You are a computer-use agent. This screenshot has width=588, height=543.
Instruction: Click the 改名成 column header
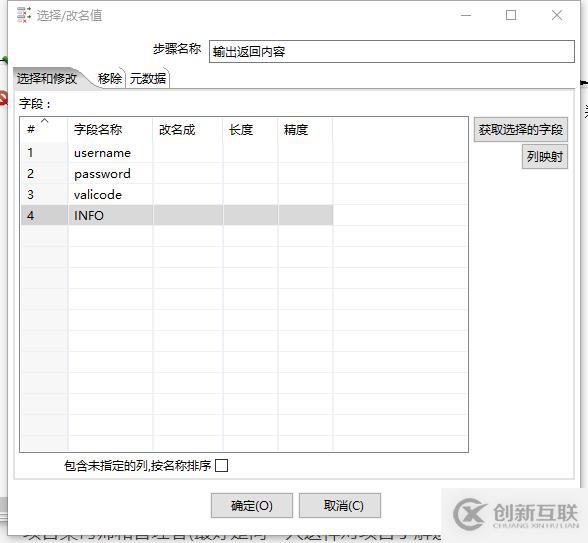(x=188, y=130)
